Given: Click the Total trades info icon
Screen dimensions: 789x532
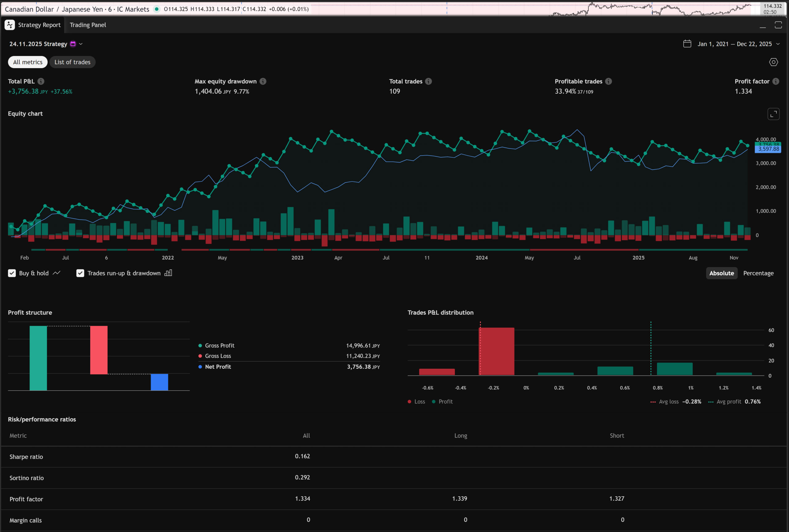Looking at the screenshot, I should pyautogui.click(x=429, y=81).
